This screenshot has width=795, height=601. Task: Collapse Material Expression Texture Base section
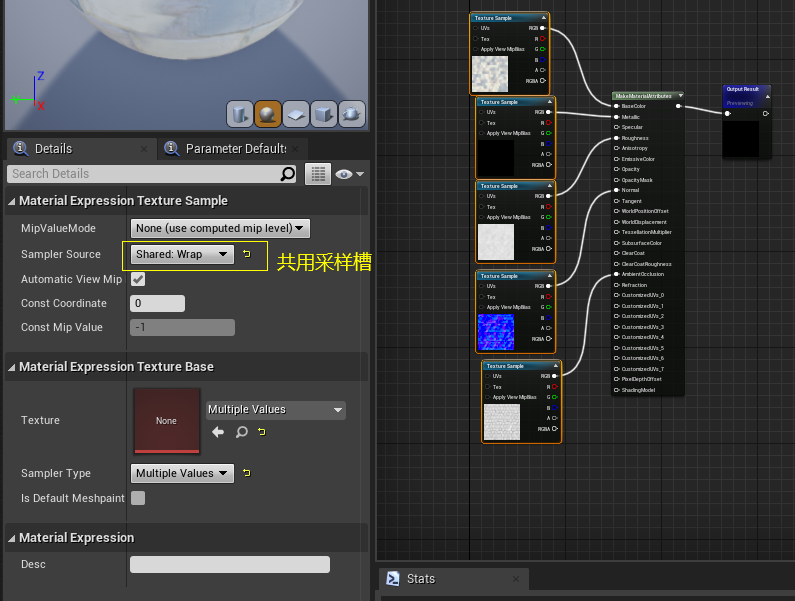click(12, 367)
